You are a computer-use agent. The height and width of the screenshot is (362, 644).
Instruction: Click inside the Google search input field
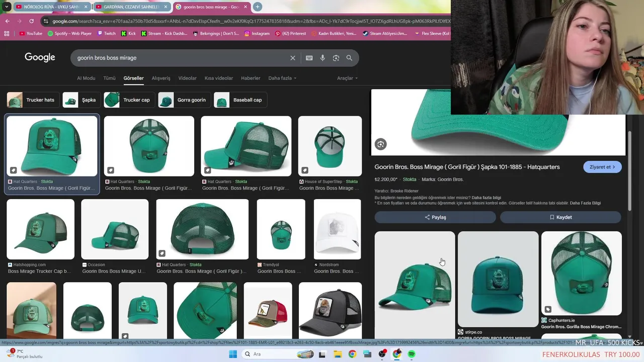click(x=181, y=58)
